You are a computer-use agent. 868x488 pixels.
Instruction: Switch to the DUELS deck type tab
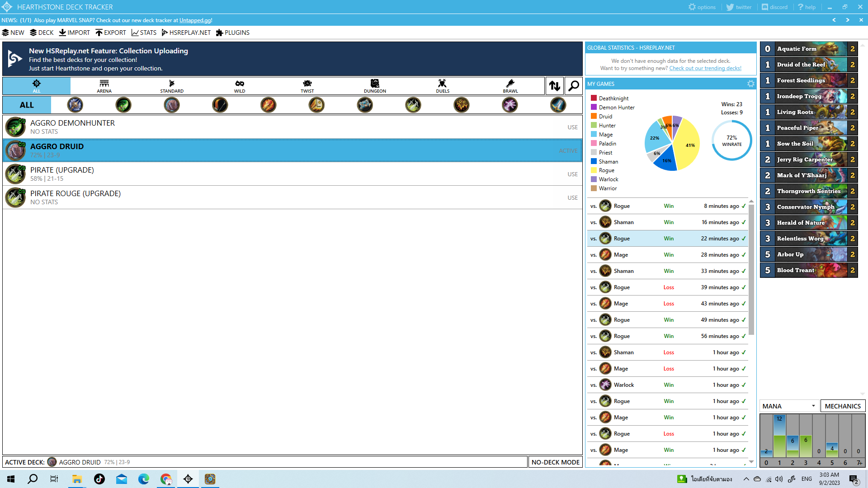point(443,86)
